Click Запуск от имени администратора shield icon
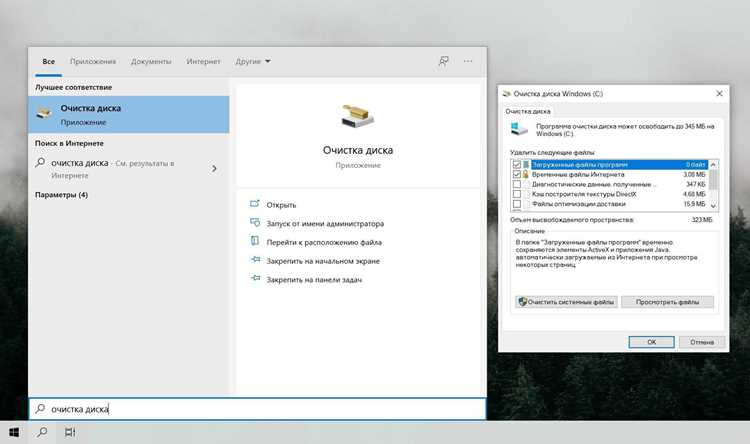The height and width of the screenshot is (444, 750). [x=255, y=223]
